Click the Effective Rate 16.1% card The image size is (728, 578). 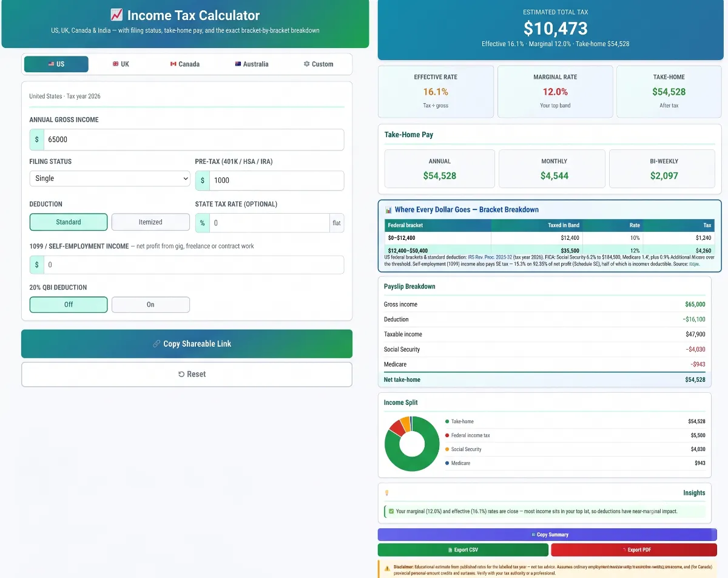tap(436, 91)
